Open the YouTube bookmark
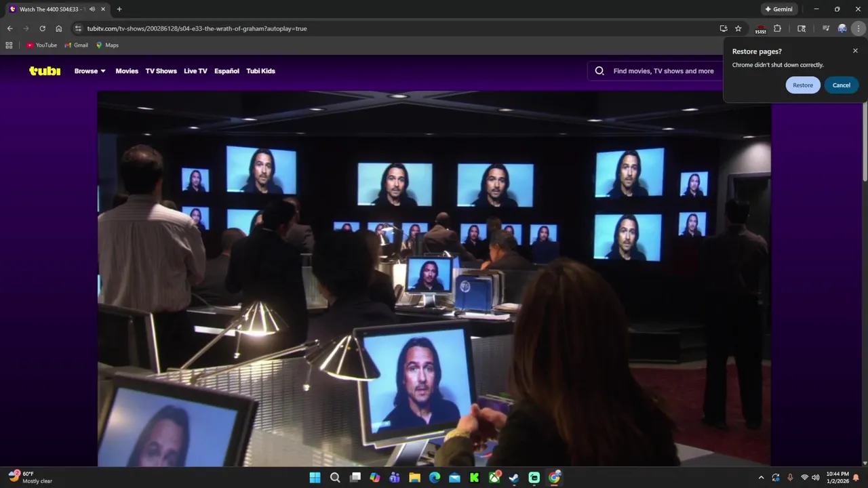Viewport: 868px width, 488px height. click(41, 45)
